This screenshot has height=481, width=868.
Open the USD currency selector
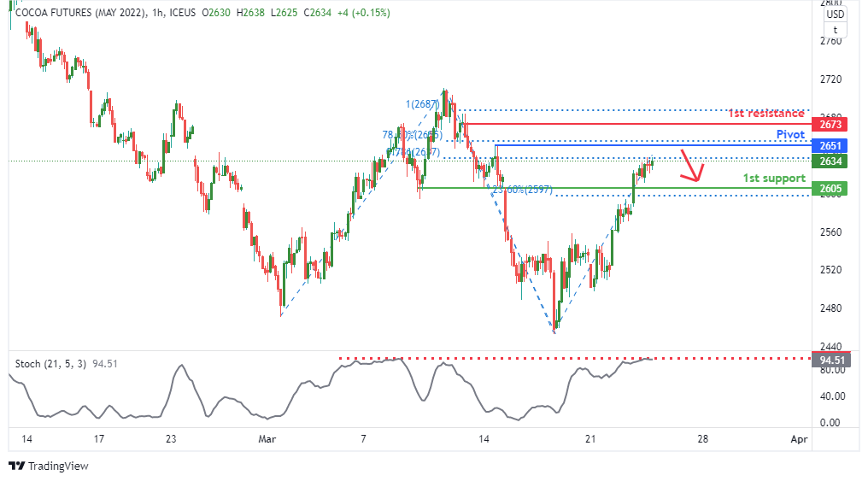pyautogui.click(x=836, y=15)
